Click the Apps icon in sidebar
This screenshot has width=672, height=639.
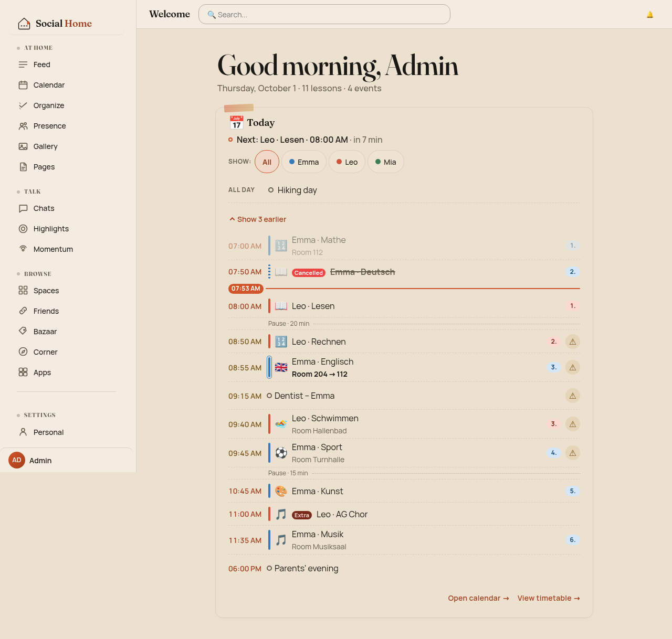[x=23, y=372]
